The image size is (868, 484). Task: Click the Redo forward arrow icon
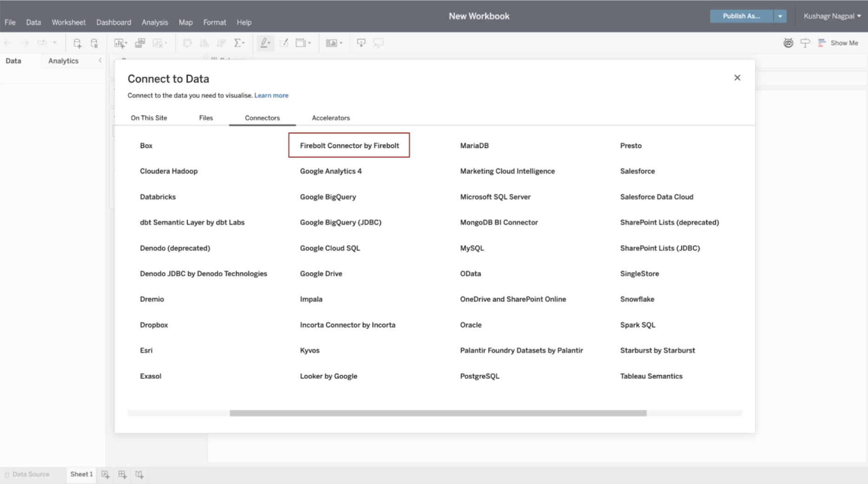(x=25, y=43)
